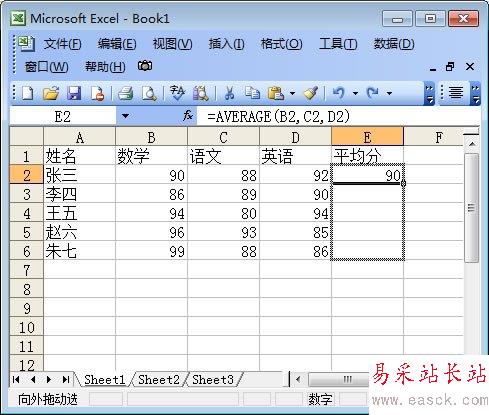Select the 赵六 name cell
Image resolution: width=489 pixels, height=415 pixels.
click(79, 231)
